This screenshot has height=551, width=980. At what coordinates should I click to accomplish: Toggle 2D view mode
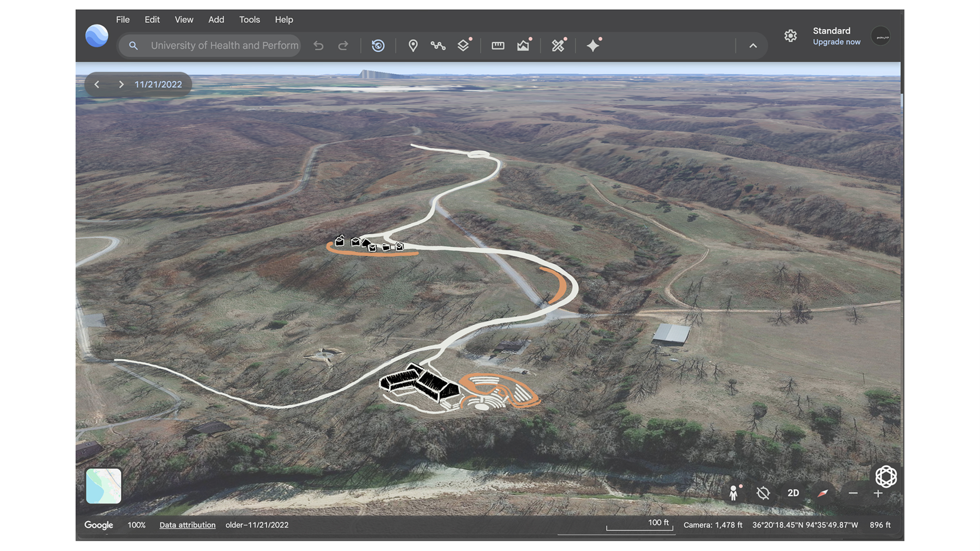793,493
